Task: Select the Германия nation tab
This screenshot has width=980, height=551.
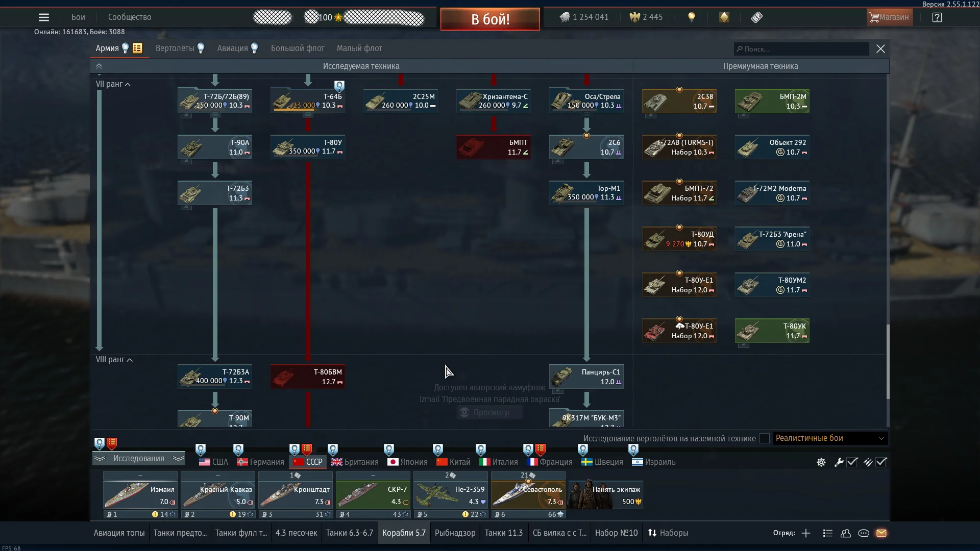Action: [260, 462]
